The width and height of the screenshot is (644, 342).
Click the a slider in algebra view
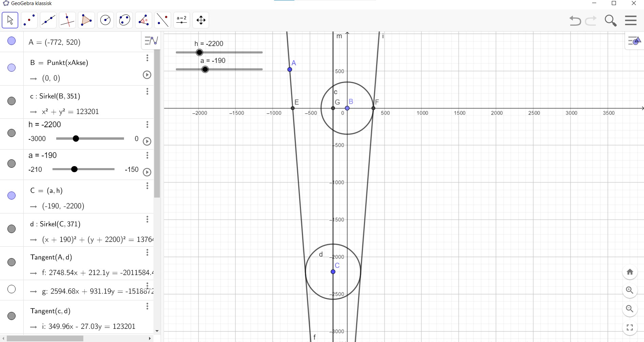click(83, 169)
